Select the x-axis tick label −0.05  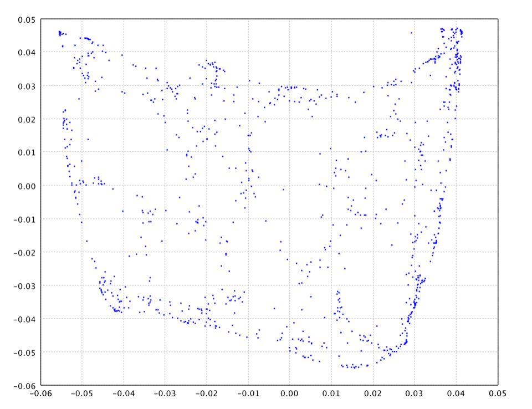(83, 393)
